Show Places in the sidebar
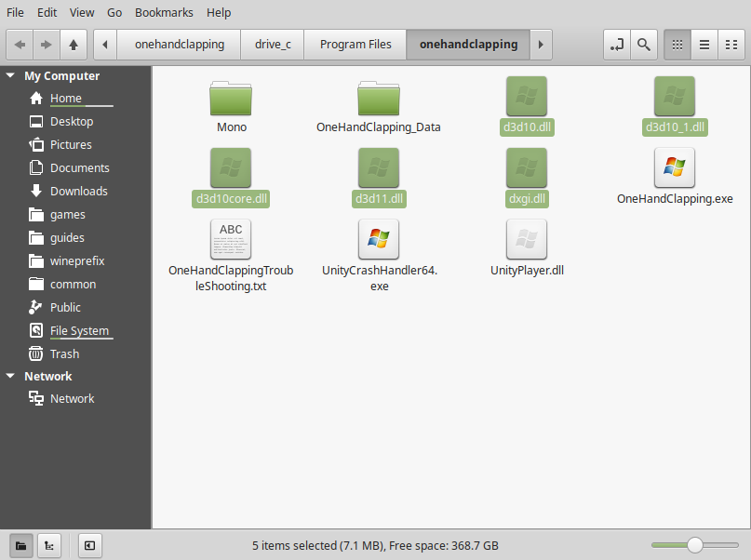This screenshot has width=751, height=560. (21, 546)
